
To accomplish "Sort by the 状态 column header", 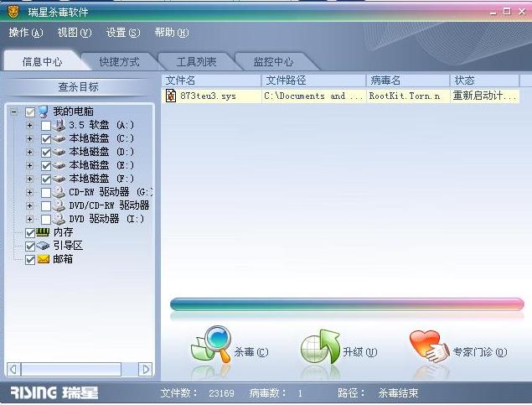I will point(485,80).
